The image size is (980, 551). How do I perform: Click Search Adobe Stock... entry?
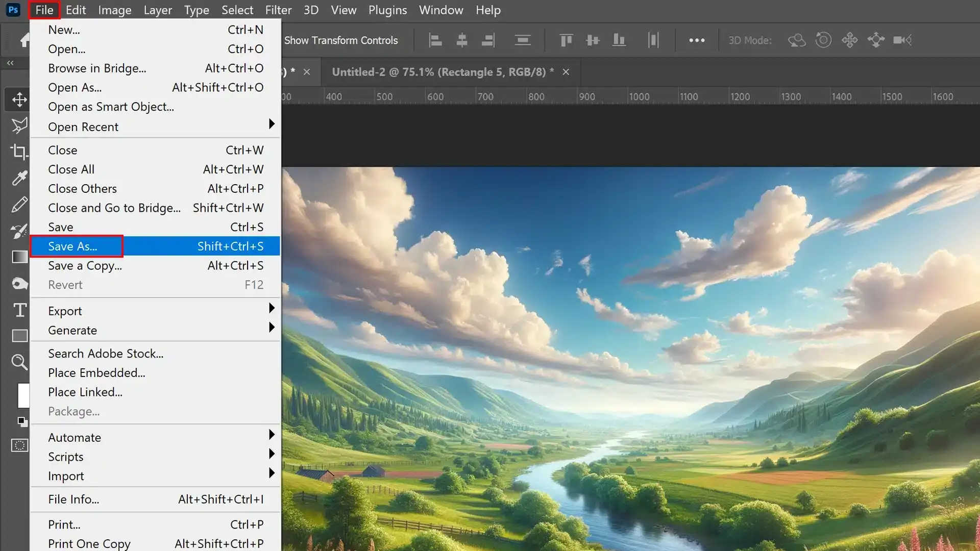point(155,354)
